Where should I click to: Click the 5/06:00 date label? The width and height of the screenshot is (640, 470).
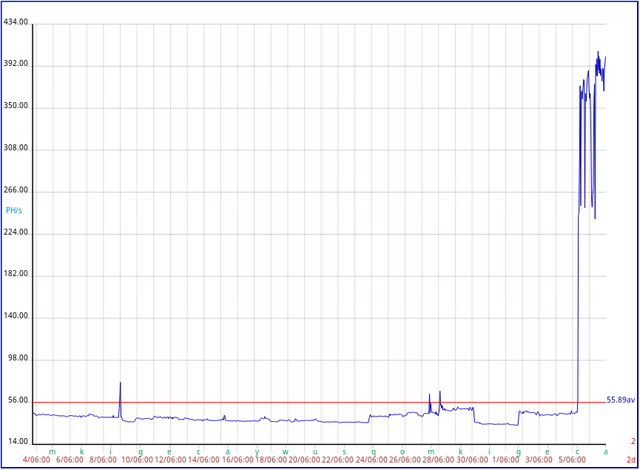click(x=572, y=460)
